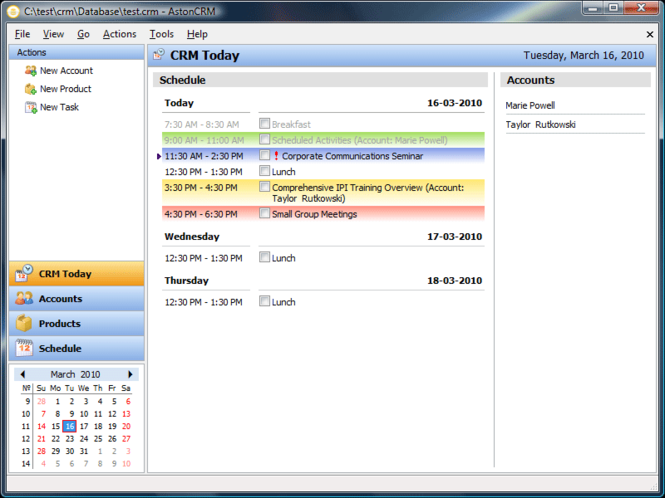Click the CRM Today clock-calendar icon in navigation
665x498 pixels.
[24, 274]
